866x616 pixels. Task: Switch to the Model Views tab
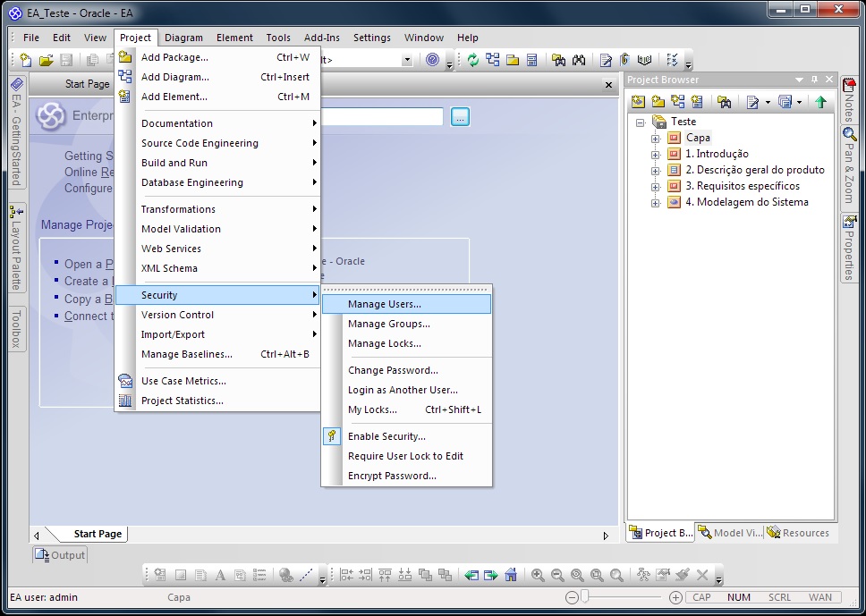tap(730, 533)
